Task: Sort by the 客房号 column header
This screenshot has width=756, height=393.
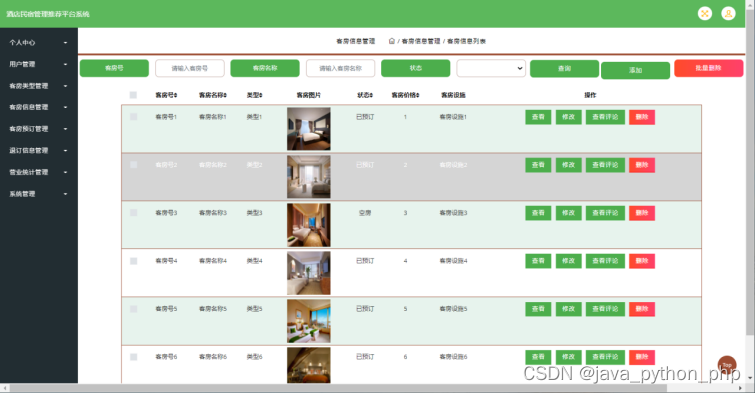Action: click(x=166, y=95)
